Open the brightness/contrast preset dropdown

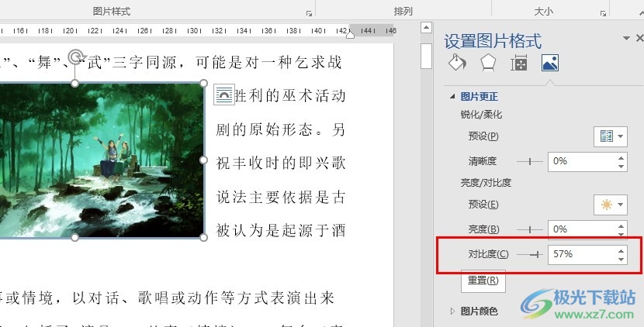tap(611, 205)
